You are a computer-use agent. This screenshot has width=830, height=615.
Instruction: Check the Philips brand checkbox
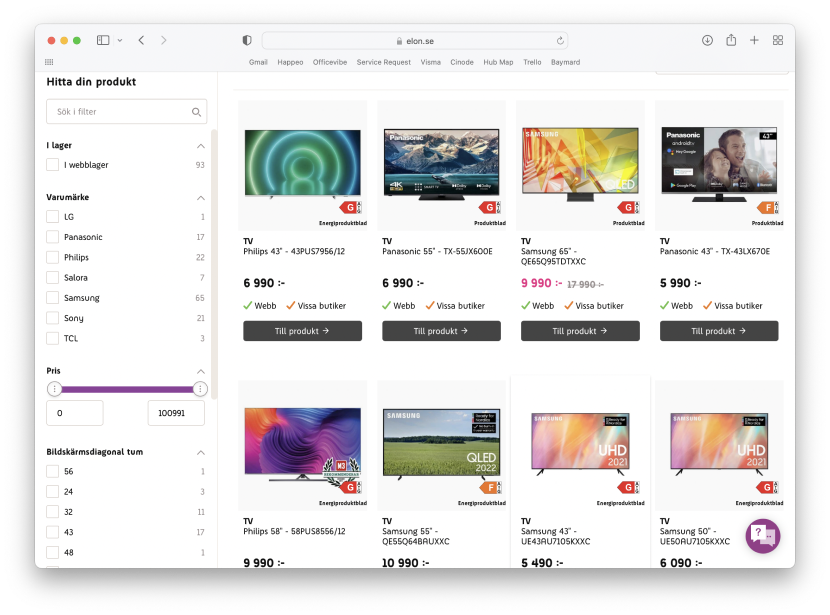(52, 257)
